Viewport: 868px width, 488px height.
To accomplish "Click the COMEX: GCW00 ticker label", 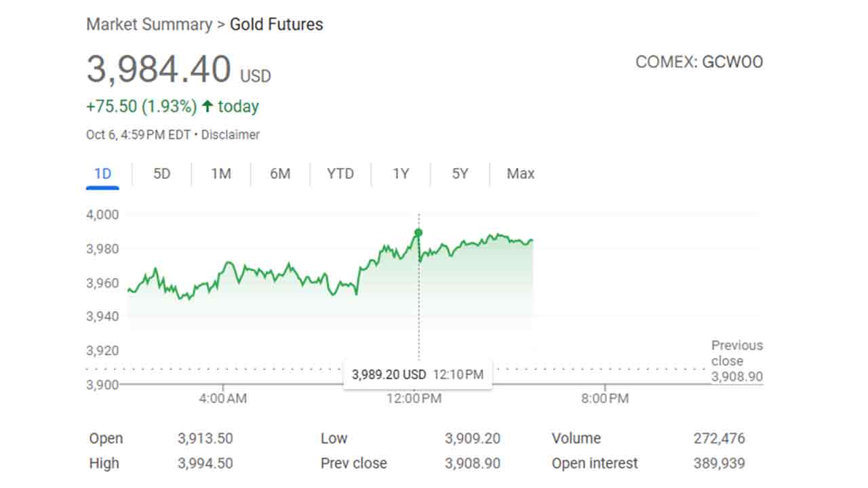I will tap(698, 62).
